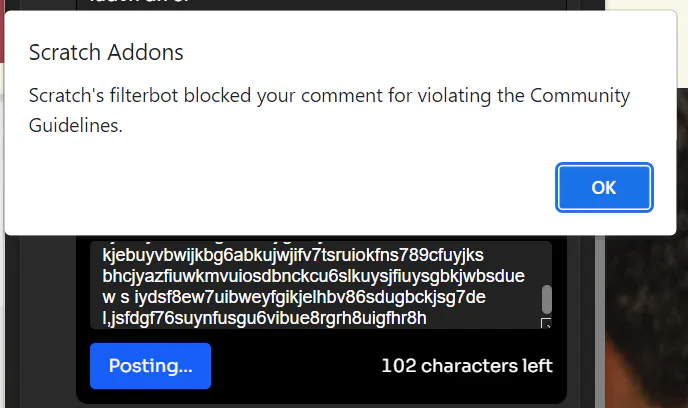Click blank area between Posting and character counter
This screenshot has width=688, height=408.
[296, 365]
